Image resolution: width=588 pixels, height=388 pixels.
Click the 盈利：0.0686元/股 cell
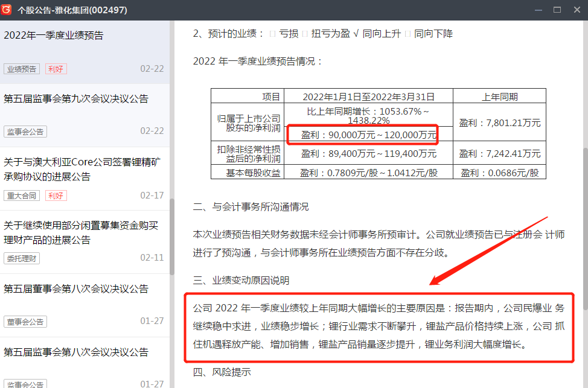click(x=499, y=173)
